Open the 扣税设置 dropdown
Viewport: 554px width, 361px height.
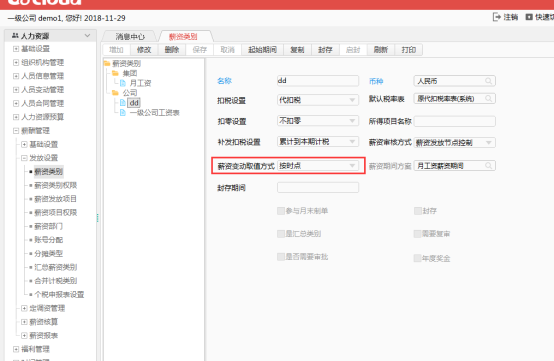pyautogui.click(x=318, y=100)
